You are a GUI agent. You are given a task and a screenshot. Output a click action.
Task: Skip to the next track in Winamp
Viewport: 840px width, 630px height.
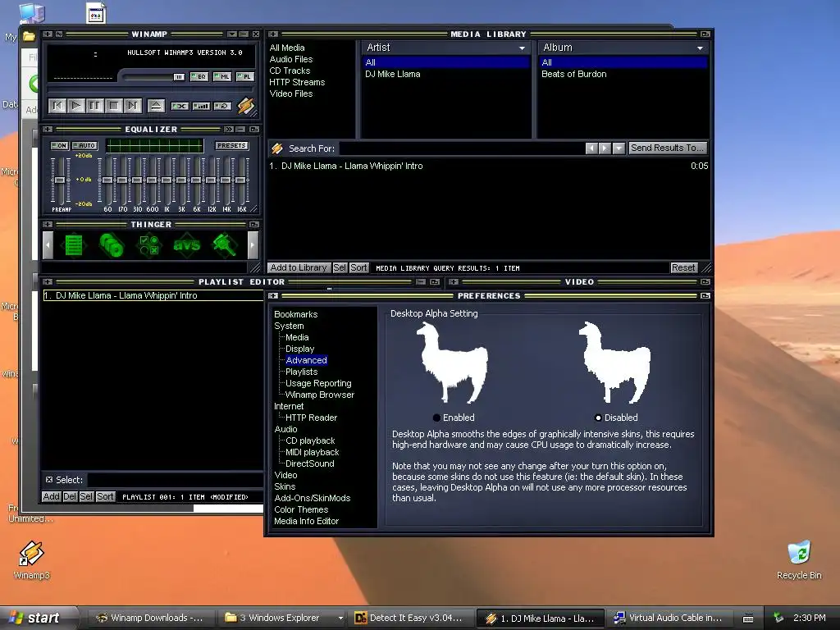[132, 106]
